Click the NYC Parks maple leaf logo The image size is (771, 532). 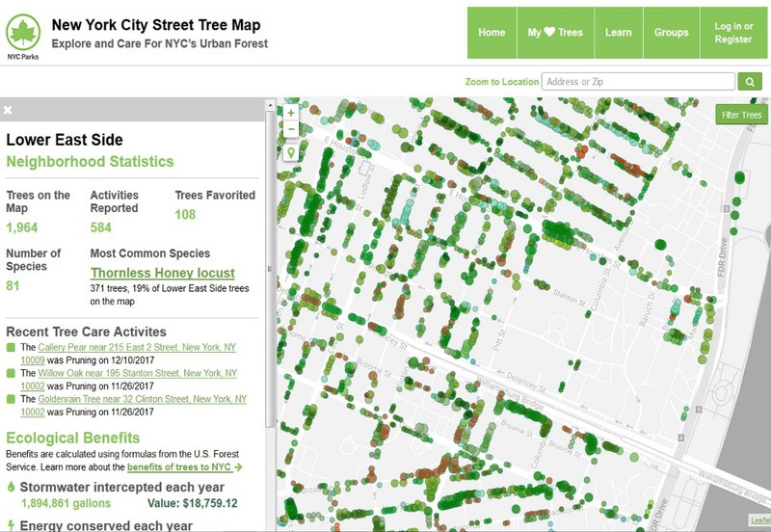click(x=23, y=33)
